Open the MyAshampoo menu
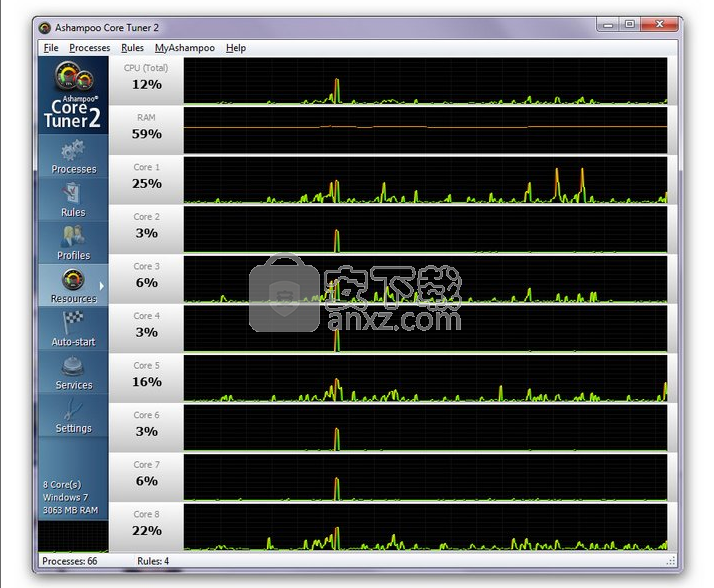 pyautogui.click(x=184, y=48)
